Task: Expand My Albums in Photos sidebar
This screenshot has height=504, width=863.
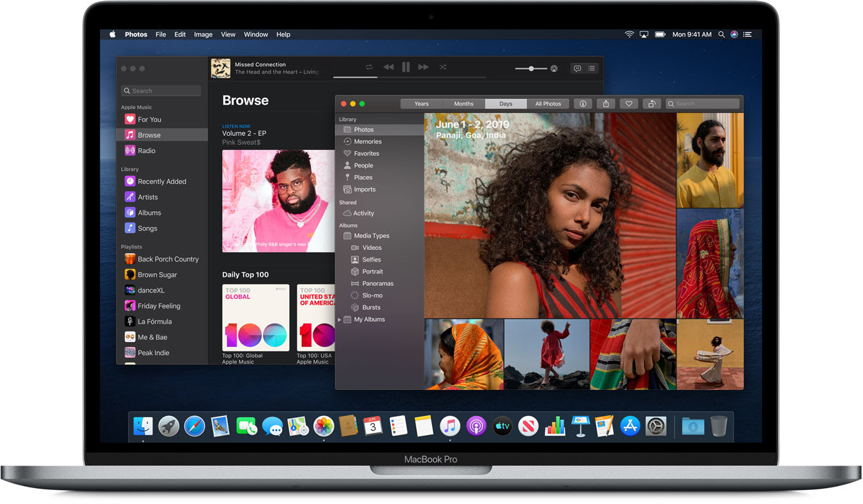Action: pos(340,320)
